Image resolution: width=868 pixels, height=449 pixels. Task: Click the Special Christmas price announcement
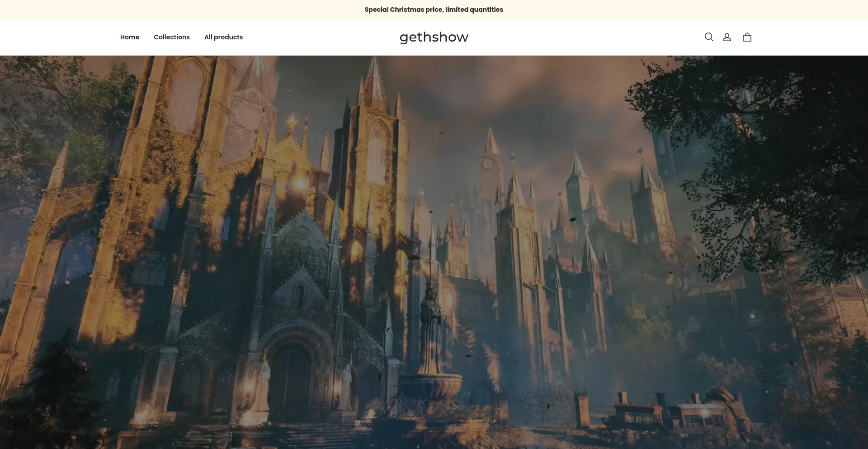click(x=434, y=9)
